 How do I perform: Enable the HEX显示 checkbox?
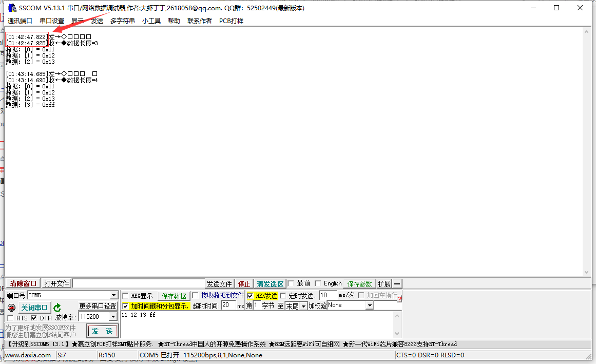125,296
